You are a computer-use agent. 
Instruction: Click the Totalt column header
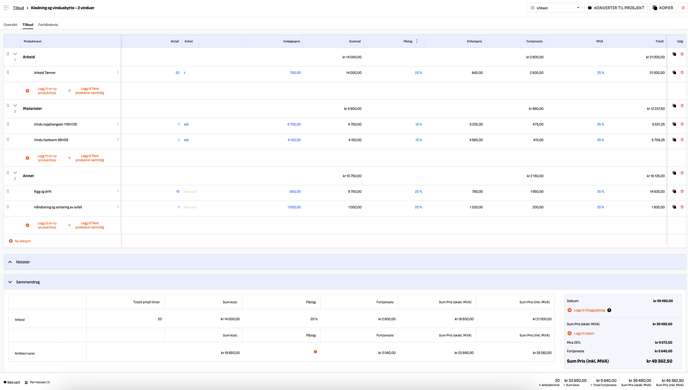[x=659, y=41]
